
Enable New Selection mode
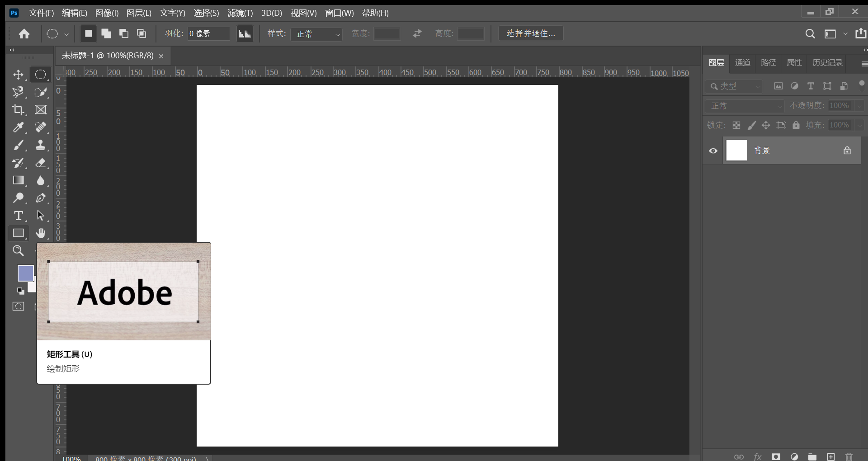click(89, 33)
